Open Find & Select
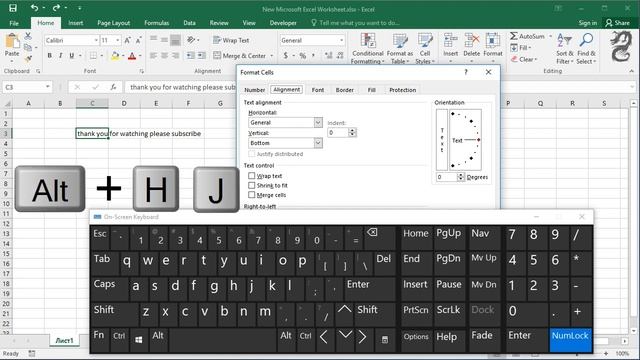 coord(586,48)
